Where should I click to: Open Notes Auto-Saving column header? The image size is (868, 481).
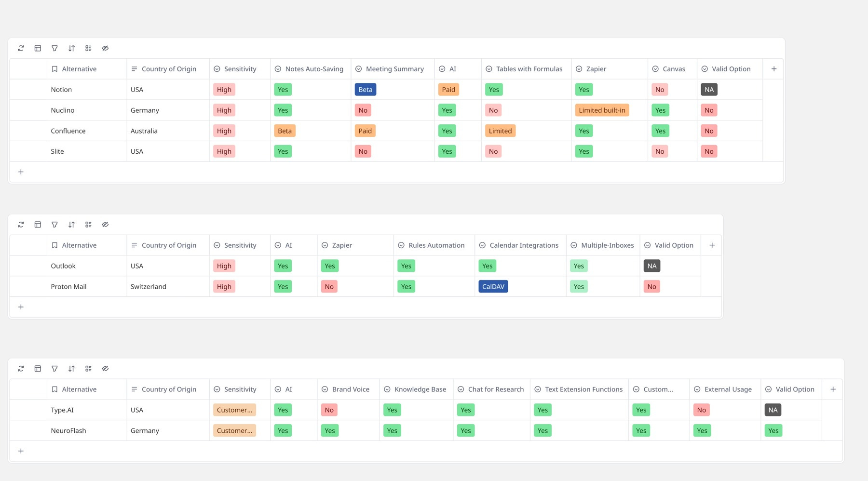311,69
